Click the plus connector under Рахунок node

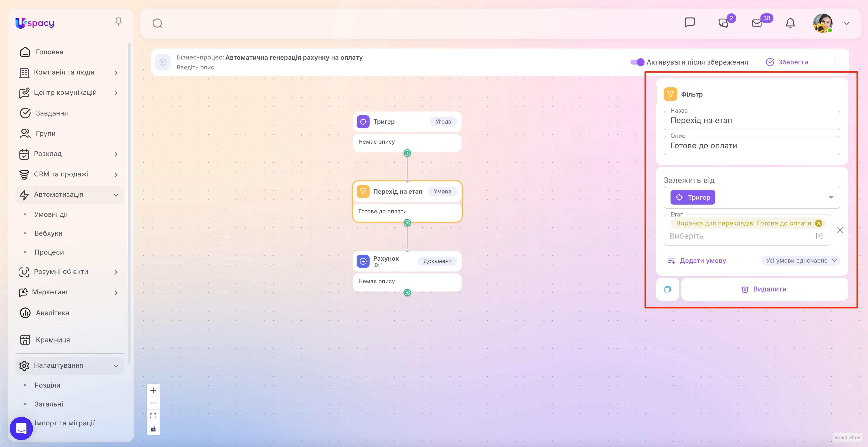pos(407,292)
